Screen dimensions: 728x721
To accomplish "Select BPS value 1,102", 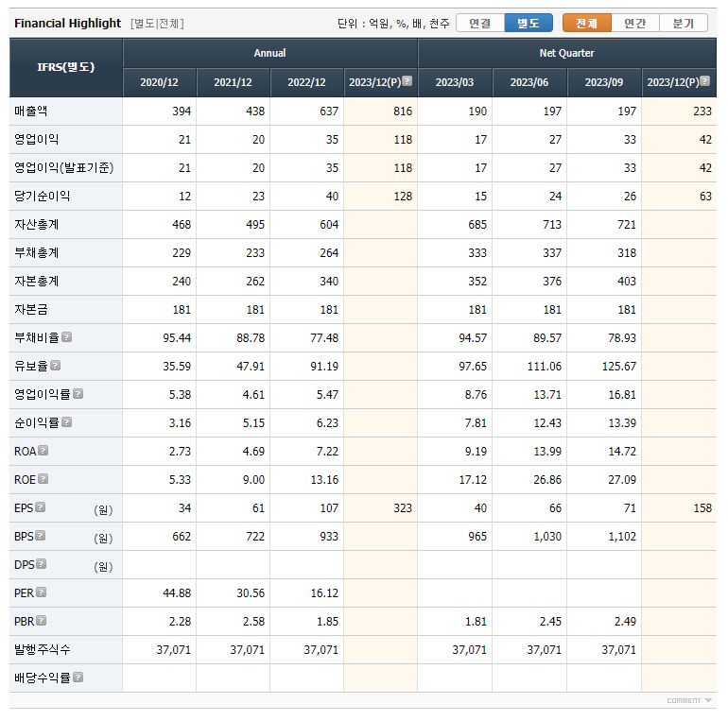I will tap(622, 537).
